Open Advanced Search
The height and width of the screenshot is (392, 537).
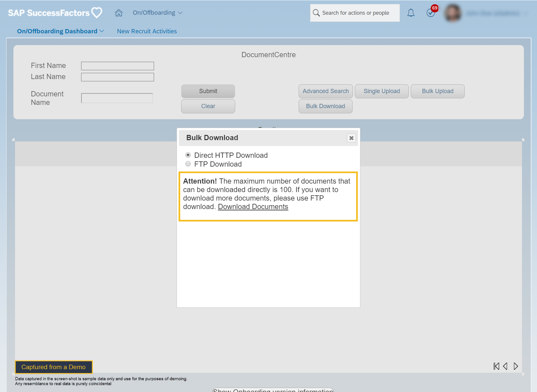click(x=325, y=91)
